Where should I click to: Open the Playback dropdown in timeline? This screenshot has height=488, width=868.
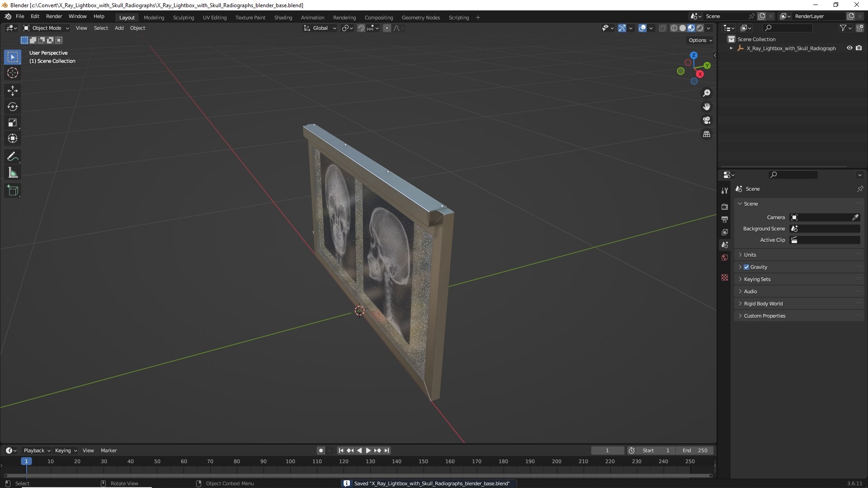coord(37,450)
